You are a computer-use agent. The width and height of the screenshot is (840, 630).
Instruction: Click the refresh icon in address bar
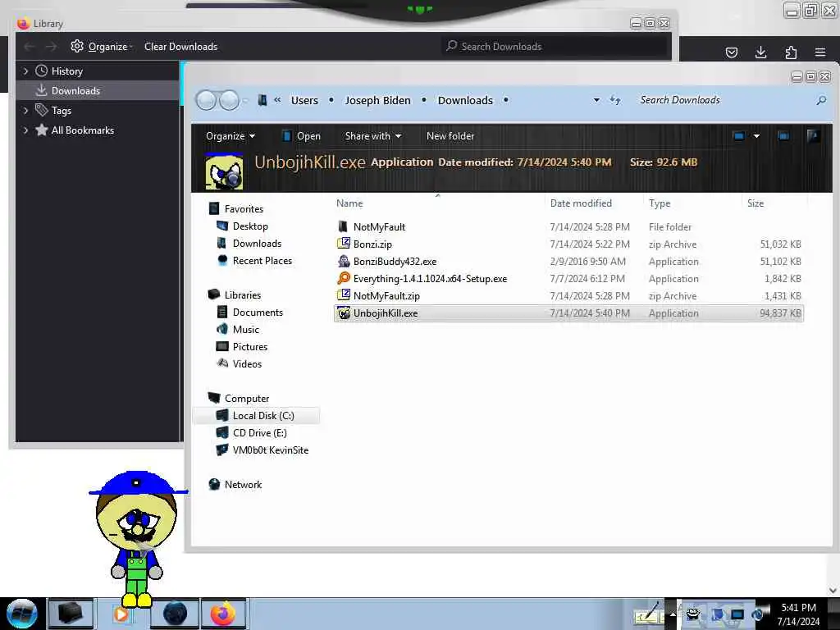(x=615, y=100)
